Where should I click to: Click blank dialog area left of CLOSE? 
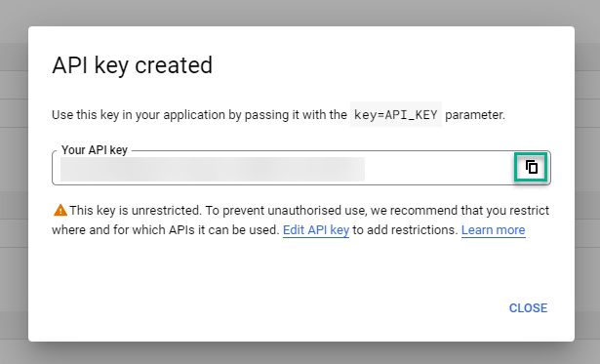point(268,308)
